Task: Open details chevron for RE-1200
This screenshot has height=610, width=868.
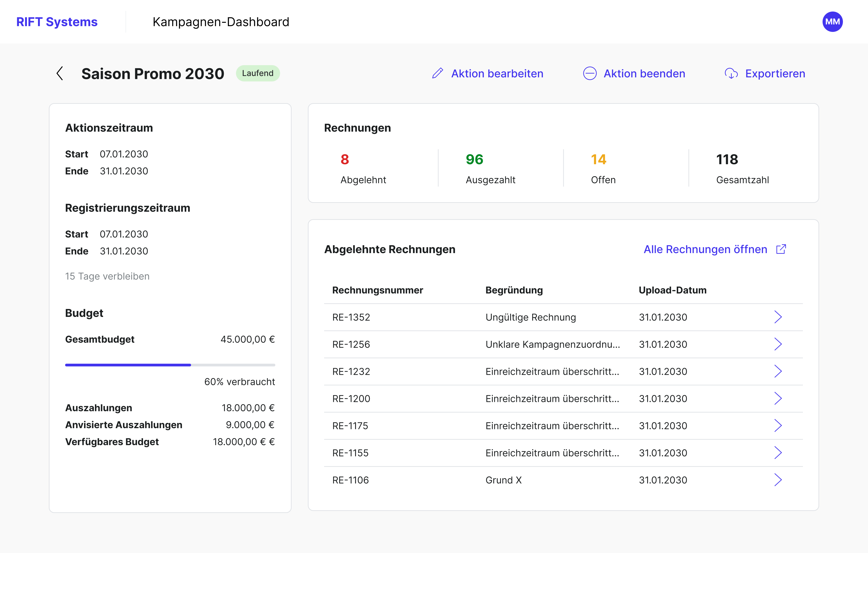Action: (x=778, y=398)
